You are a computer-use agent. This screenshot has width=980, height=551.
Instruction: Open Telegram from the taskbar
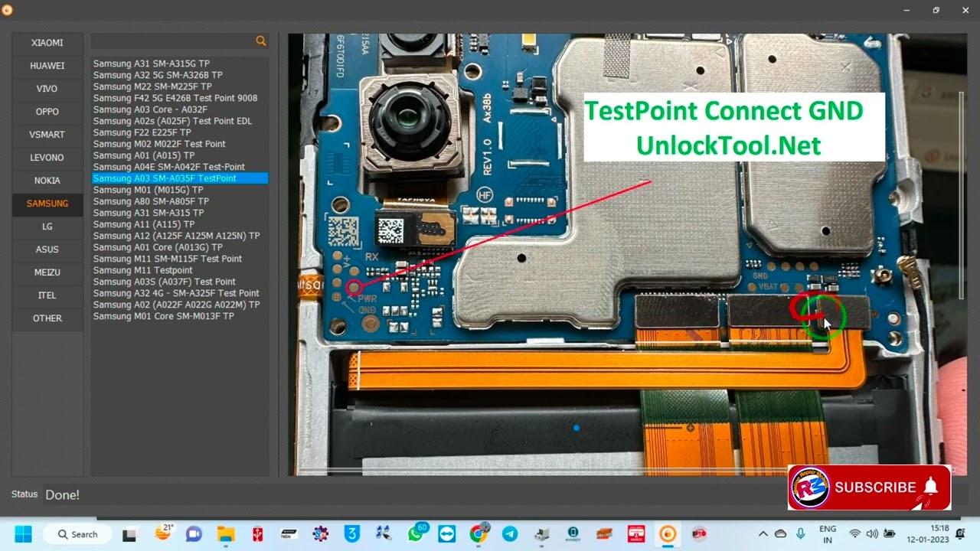(x=510, y=534)
